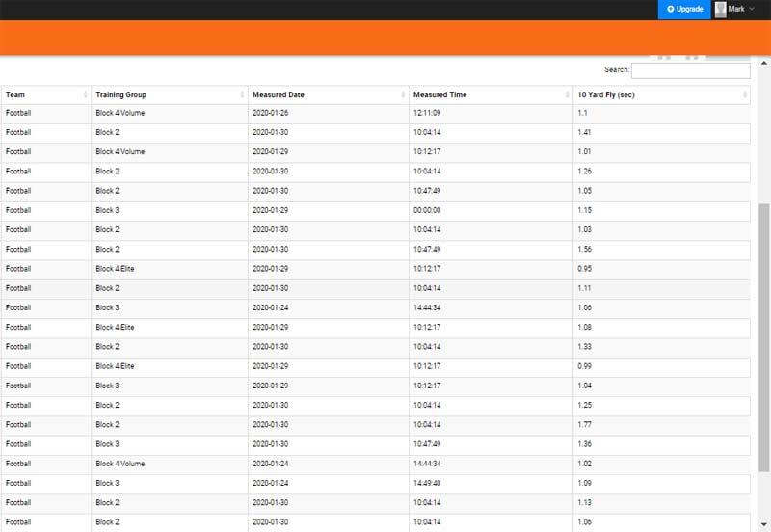Click the 0.99 fly time value

click(x=584, y=366)
